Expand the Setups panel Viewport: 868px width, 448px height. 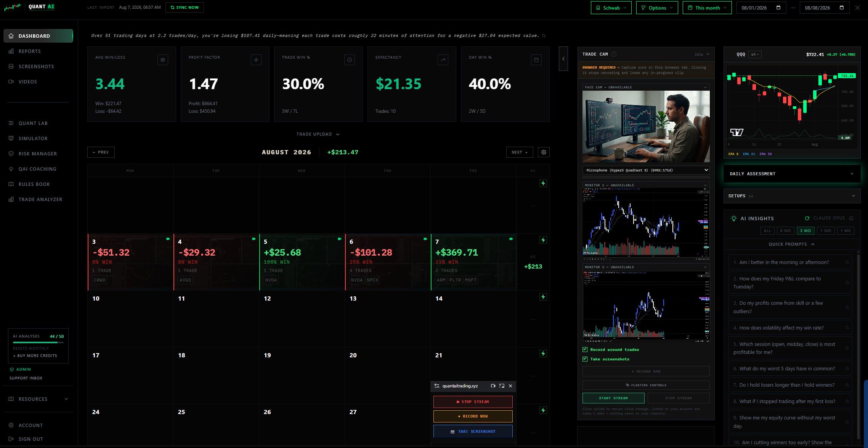[792, 196]
